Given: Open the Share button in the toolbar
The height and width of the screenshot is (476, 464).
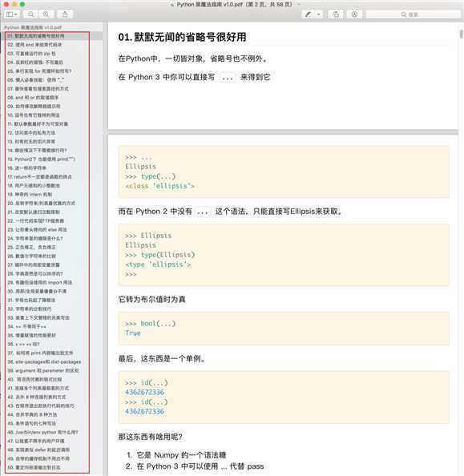Looking at the screenshot, I should (x=65, y=14).
